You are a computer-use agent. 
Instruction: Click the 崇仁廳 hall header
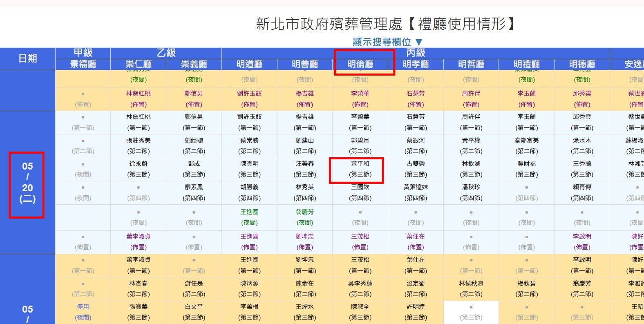139,64
